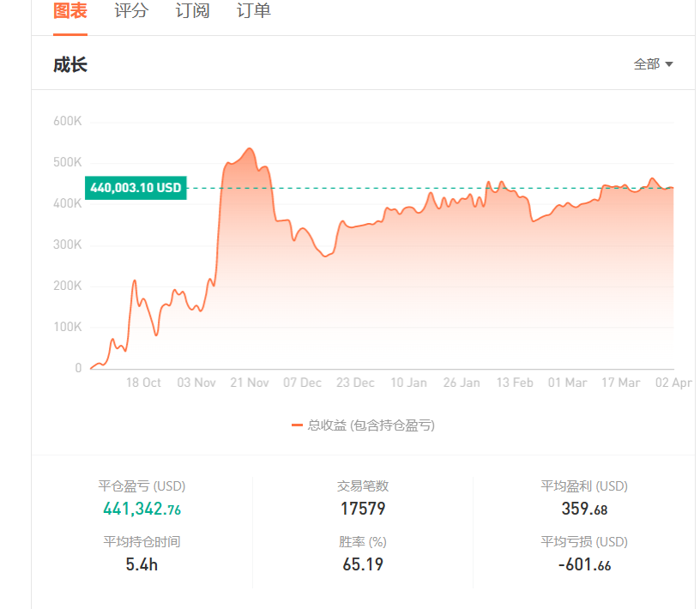Toggle the 总收益 legend series marker
Viewport: 700px width, 609px height.
coord(297,425)
